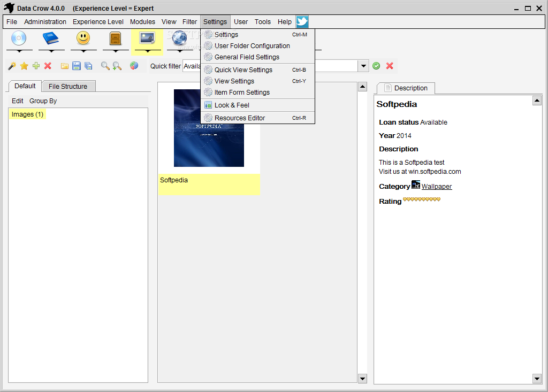The height and width of the screenshot is (392, 548).
Task: Follow the Wallpaper category link
Action: point(437,186)
